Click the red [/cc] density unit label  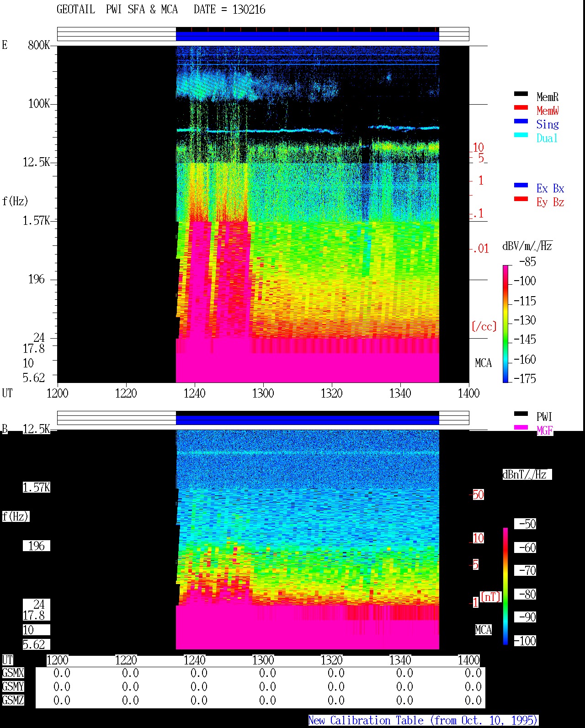point(484,326)
